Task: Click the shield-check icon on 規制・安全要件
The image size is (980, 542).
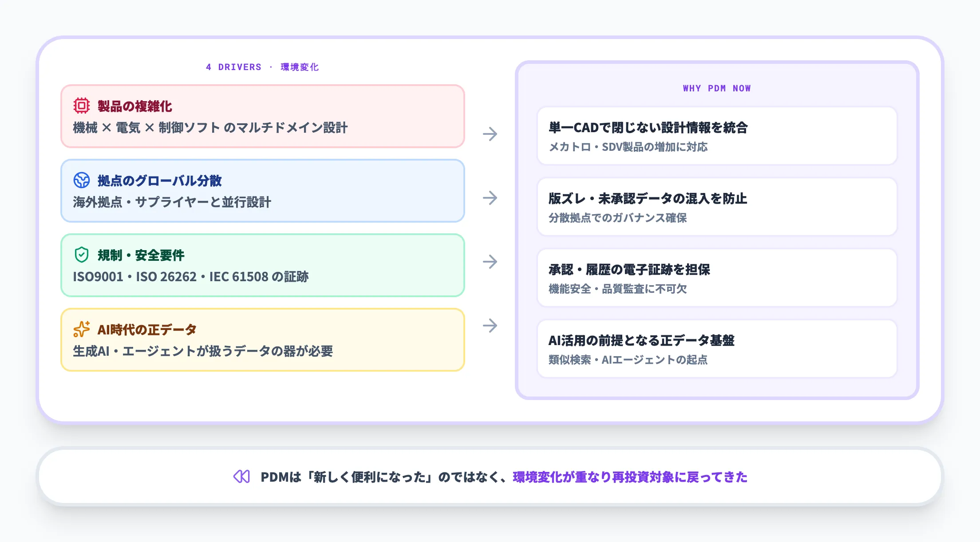Action: pos(82,255)
